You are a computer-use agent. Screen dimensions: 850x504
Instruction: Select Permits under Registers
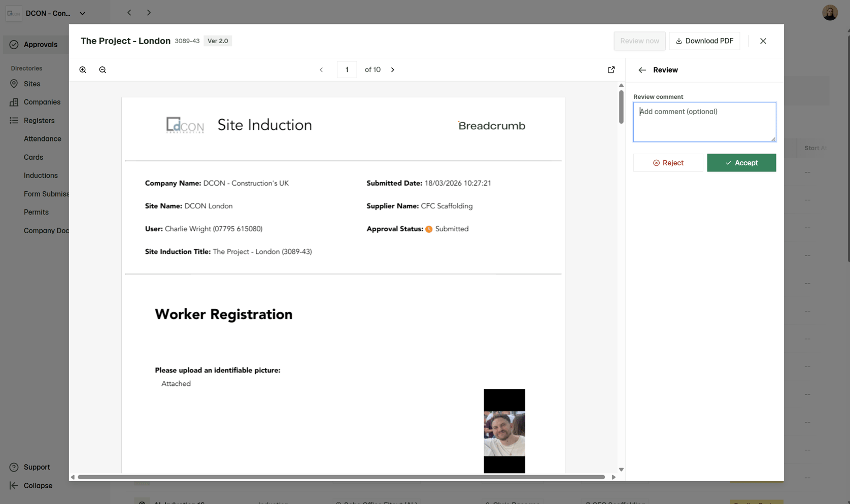36,212
